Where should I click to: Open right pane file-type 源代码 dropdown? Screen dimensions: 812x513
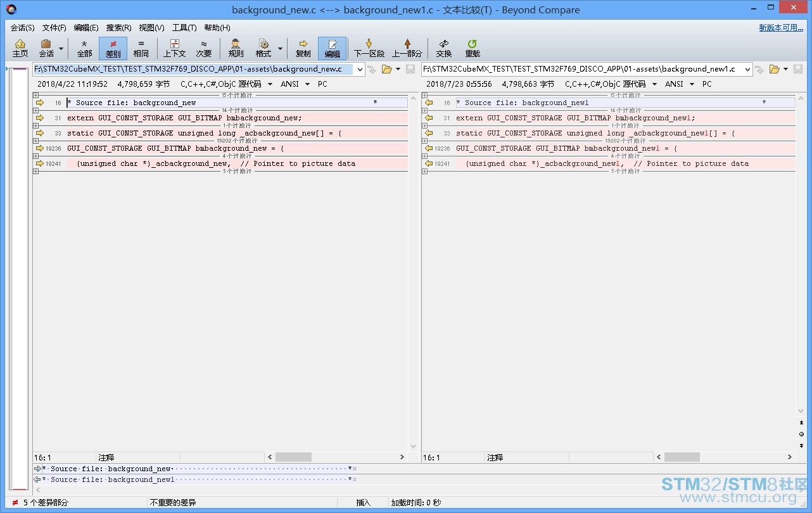coord(611,84)
